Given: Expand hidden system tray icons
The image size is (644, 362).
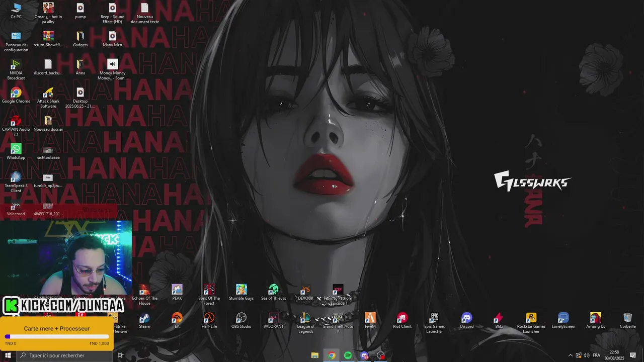Looking at the screenshot, I should click(x=570, y=355).
